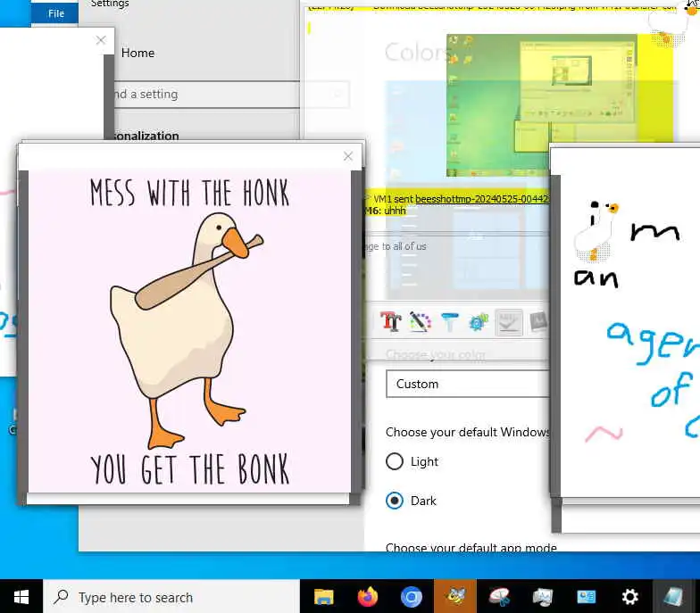This screenshot has width=700, height=613.
Task: Click the 'Mess with the honk' goose image
Action: 189,332
